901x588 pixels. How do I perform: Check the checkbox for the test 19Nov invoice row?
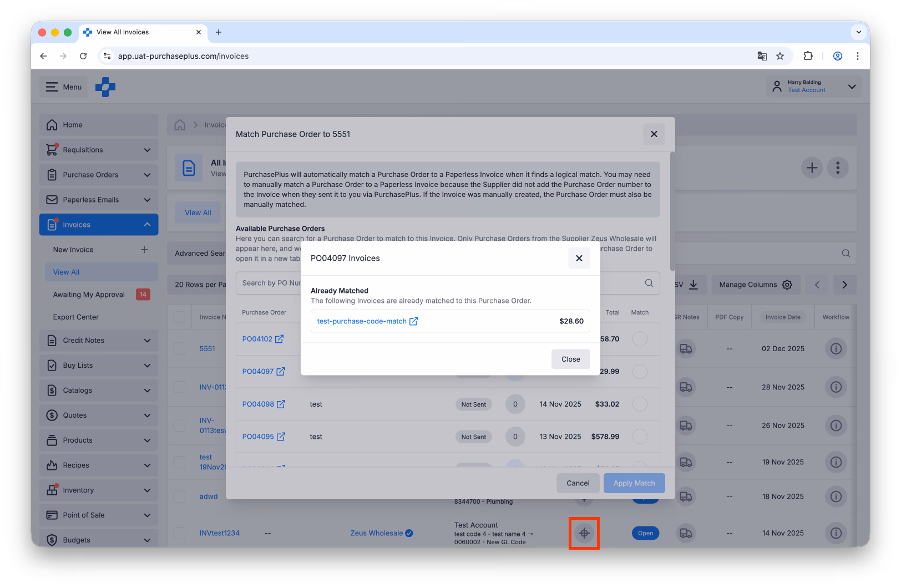(x=179, y=462)
